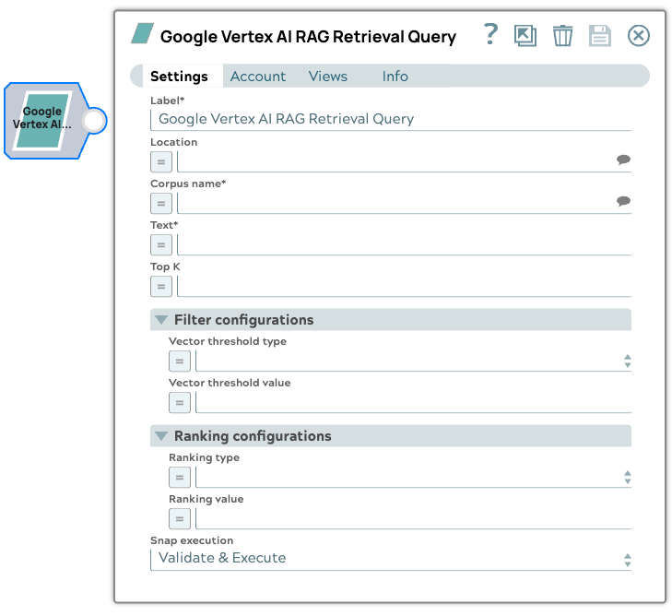Switch to the Account tab
672x616 pixels.
tap(258, 77)
